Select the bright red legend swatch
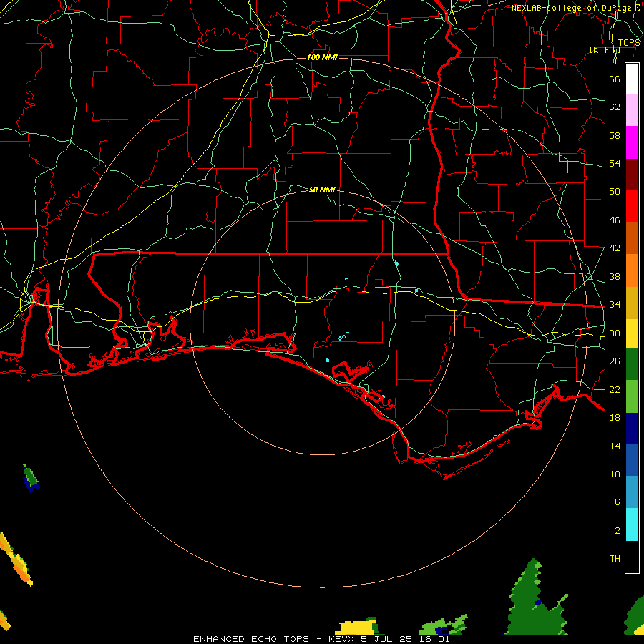Image resolution: width=644 pixels, height=644 pixels. [x=632, y=206]
